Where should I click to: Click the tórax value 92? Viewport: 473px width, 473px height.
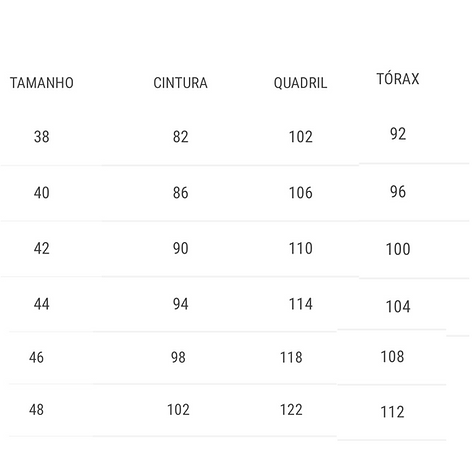click(x=398, y=134)
